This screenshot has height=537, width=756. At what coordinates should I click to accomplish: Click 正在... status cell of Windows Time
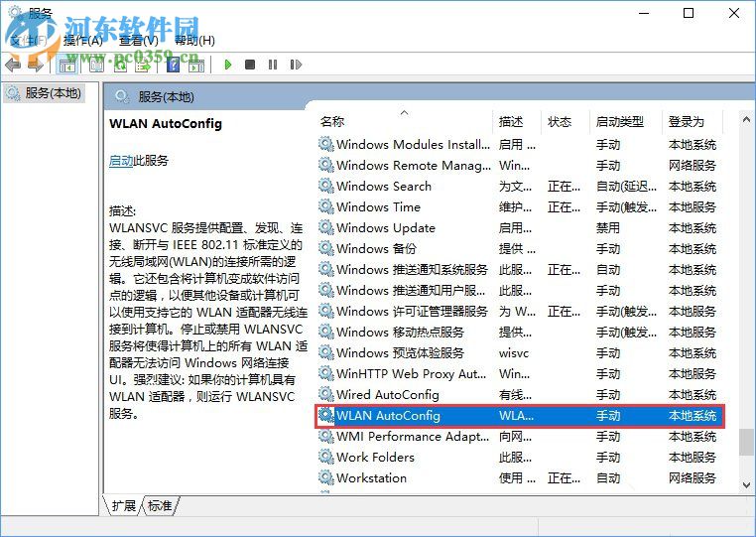click(x=564, y=207)
